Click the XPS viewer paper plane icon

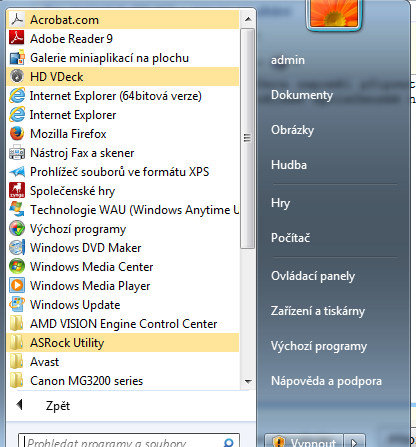17,172
